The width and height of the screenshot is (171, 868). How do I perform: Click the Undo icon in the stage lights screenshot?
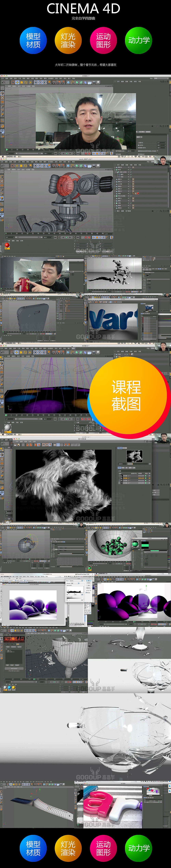pyautogui.click(x=3, y=352)
